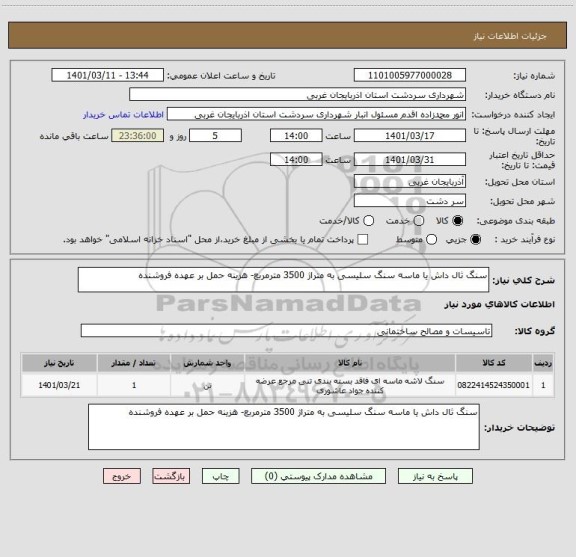Image resolution: width=576 pixels, height=557 pixels.
Task: Toggle the اسناد خزانه اسلامی payment checkbox
Action: [363, 240]
